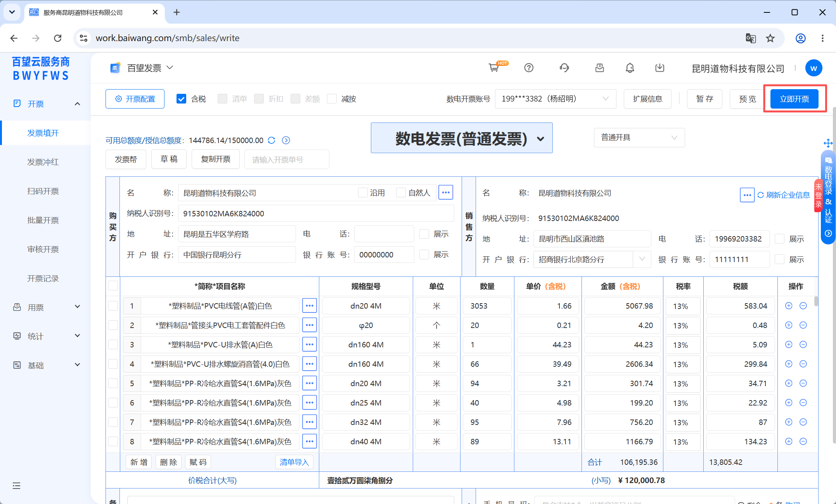Go to 审核开票 in sidebar

tap(43, 249)
